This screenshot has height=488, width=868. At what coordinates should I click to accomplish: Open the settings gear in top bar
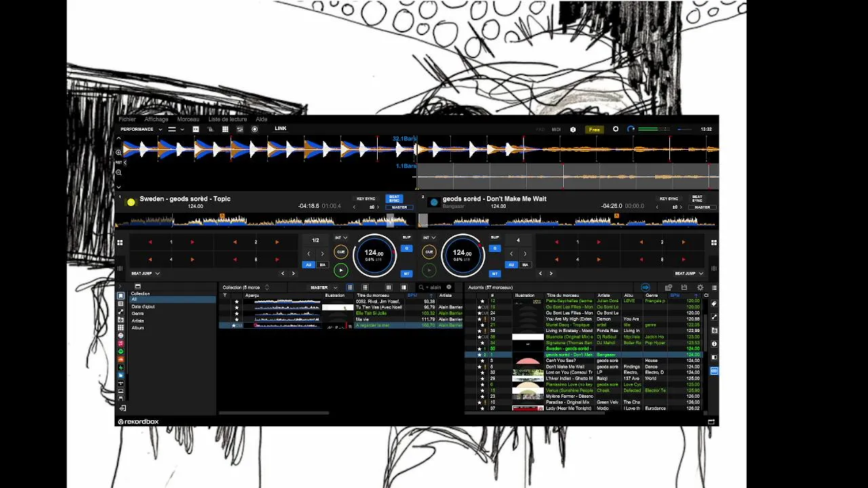pyautogui.click(x=616, y=129)
